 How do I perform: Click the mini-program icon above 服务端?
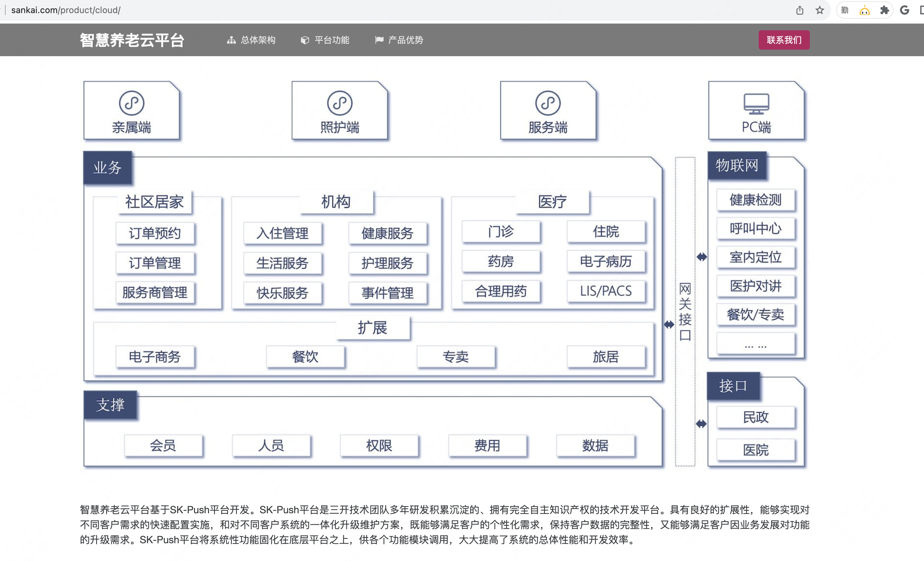(x=547, y=103)
